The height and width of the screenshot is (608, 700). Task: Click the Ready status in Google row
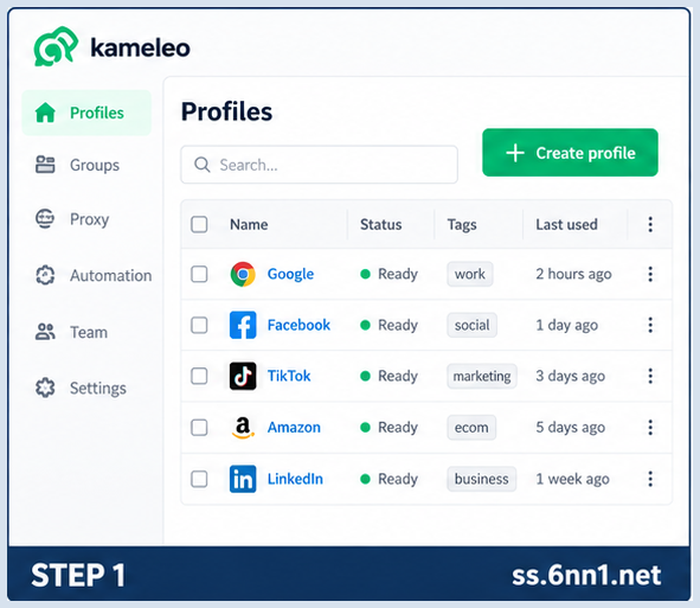(x=389, y=274)
